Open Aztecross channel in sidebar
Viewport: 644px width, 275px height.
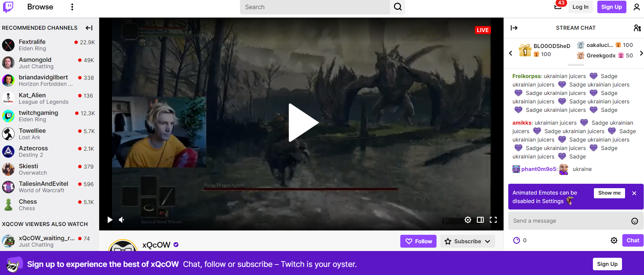pos(49,151)
